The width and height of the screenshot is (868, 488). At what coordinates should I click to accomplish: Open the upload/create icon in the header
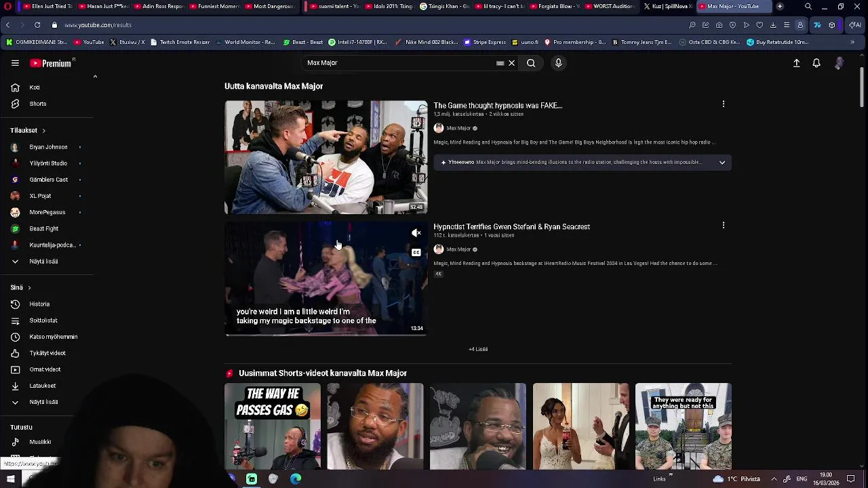tap(797, 63)
